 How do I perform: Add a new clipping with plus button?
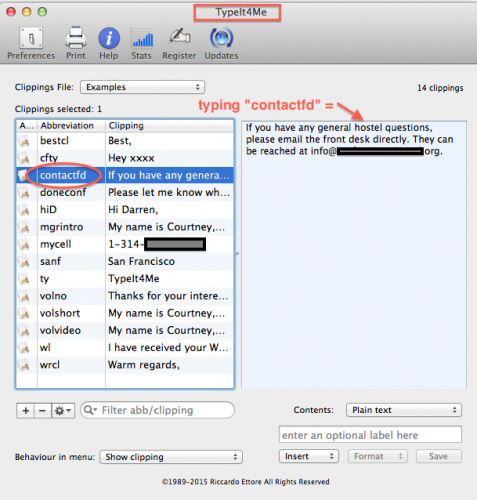(25, 410)
